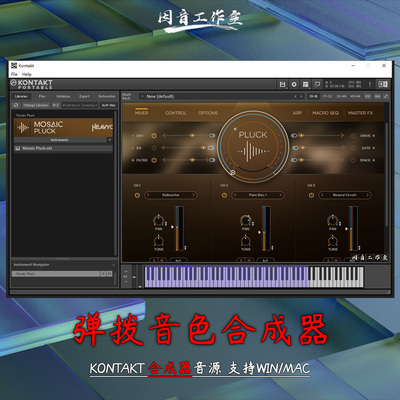Click the ENV amount slider handle

tap(192, 136)
